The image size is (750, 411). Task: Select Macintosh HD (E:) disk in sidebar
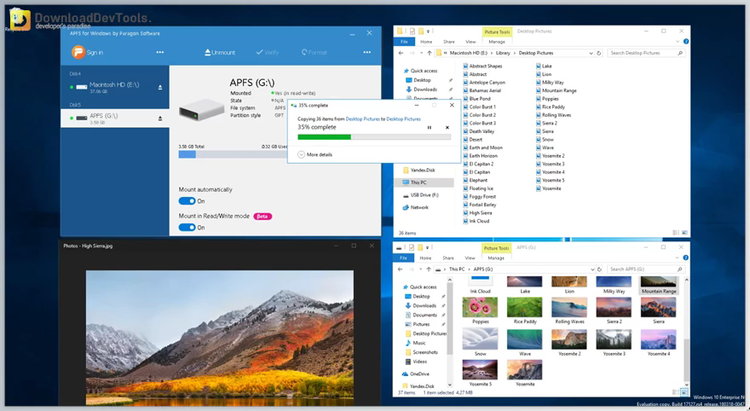coord(105,88)
